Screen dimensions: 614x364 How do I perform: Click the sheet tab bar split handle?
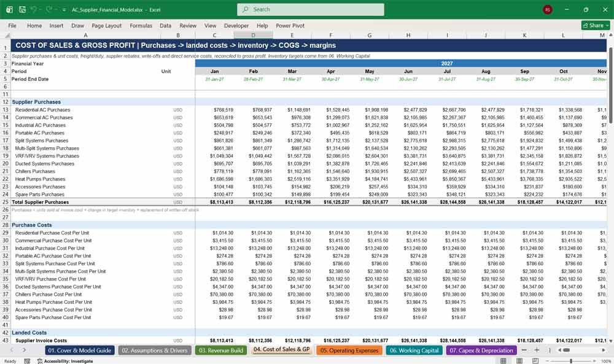[550, 350]
